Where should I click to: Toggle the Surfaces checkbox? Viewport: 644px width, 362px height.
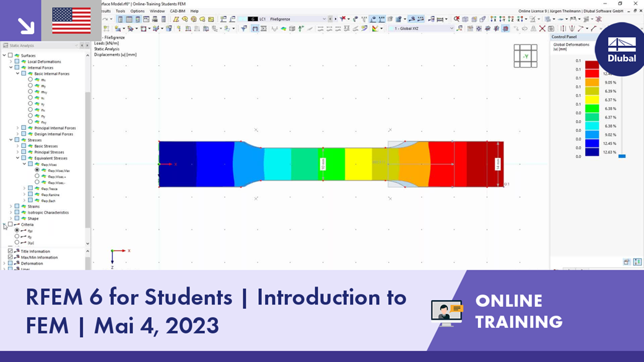point(11,56)
